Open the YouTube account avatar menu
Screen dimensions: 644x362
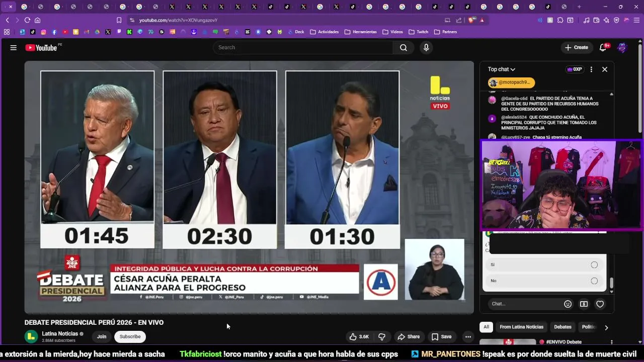click(622, 47)
